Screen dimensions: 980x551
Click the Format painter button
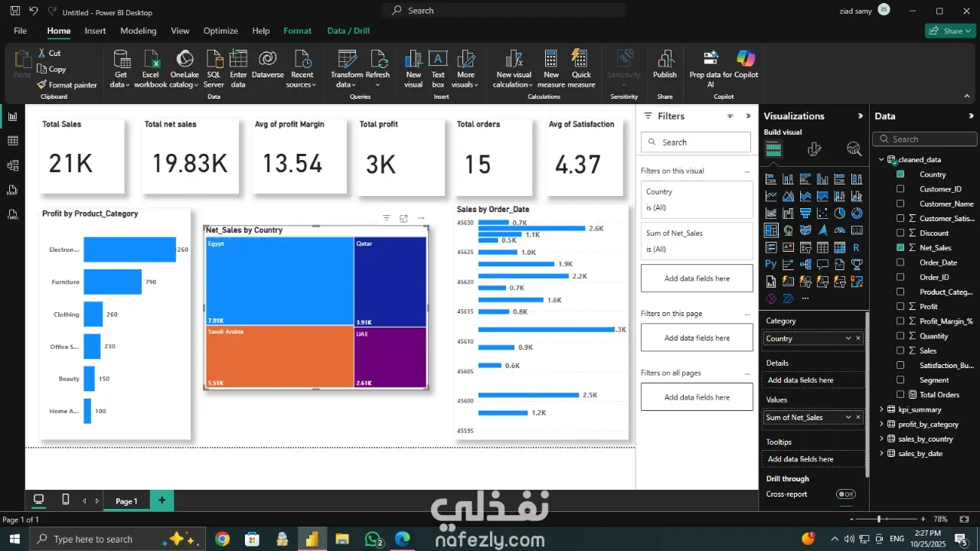coord(67,85)
